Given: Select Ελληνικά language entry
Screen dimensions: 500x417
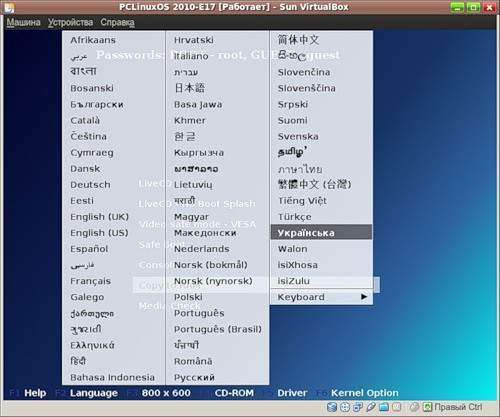Looking at the screenshot, I should pos(92,345).
